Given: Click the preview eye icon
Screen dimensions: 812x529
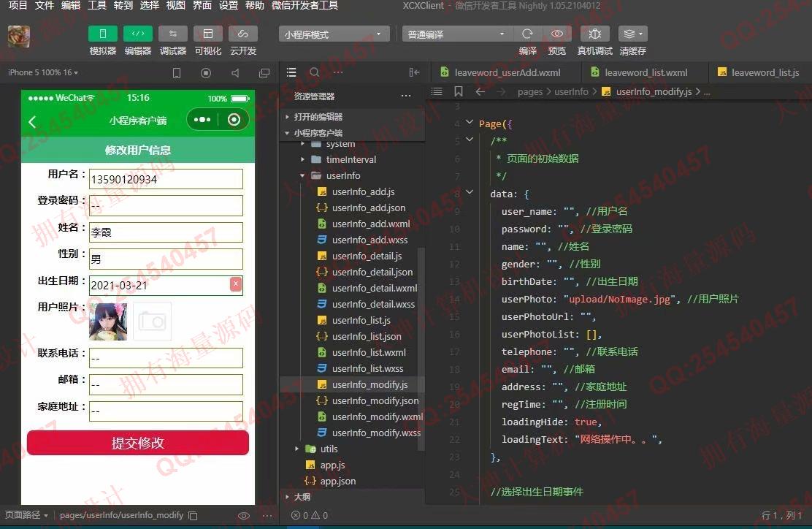Looking at the screenshot, I should [557, 34].
